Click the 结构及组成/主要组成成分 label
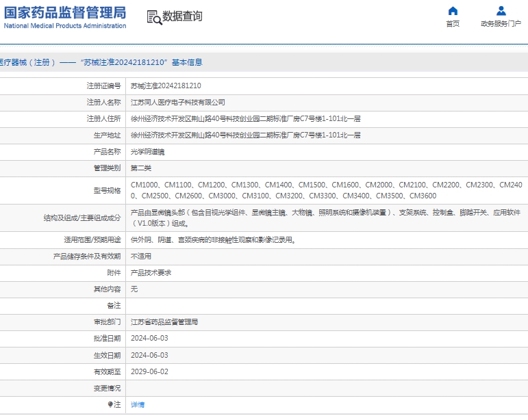Screen dimensions: 528x420 coord(82,218)
